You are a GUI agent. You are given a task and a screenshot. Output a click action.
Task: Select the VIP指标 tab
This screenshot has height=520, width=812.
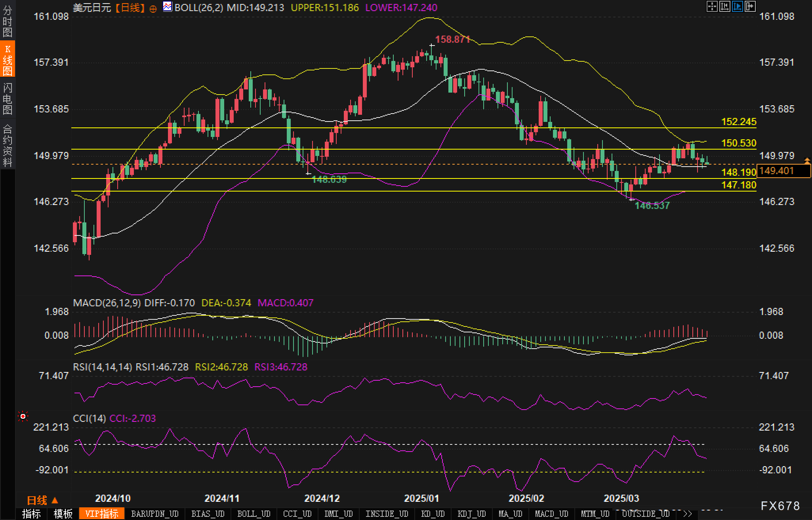coord(102,514)
